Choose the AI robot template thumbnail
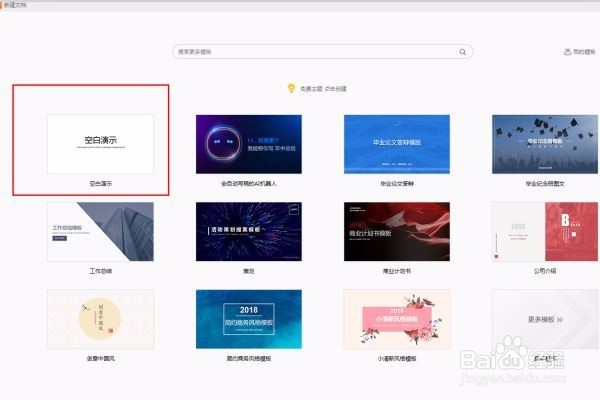The width and height of the screenshot is (600, 400). tap(249, 144)
